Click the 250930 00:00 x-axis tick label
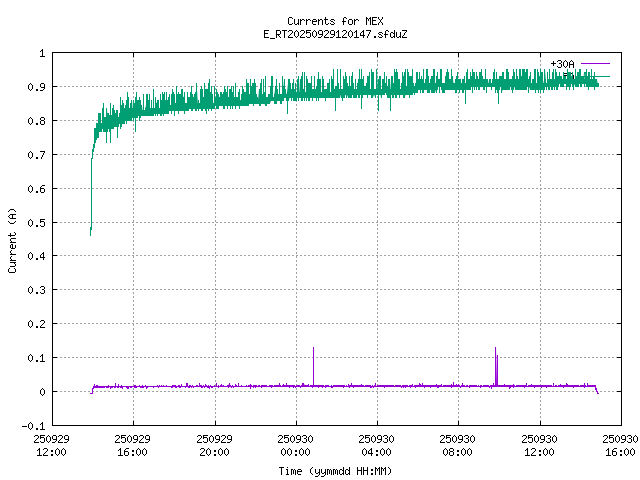 [x=296, y=444]
